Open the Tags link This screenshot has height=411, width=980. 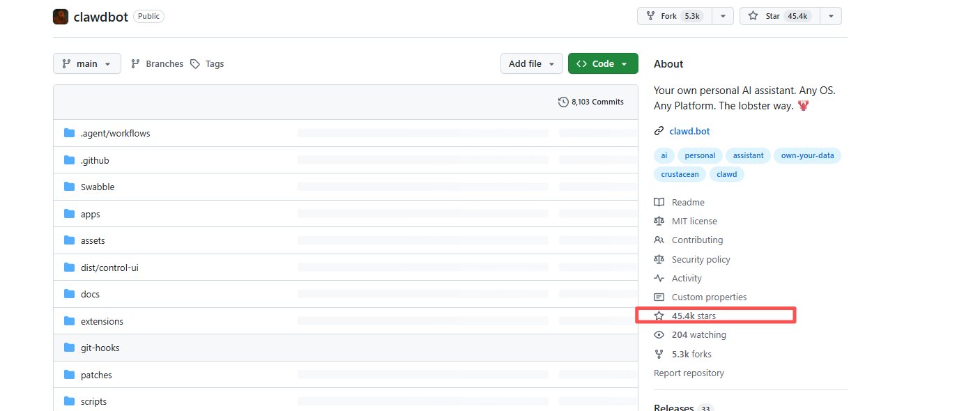point(207,63)
